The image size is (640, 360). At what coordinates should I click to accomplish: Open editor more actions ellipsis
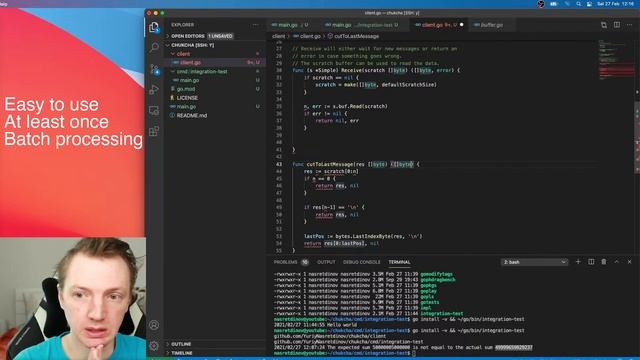pyautogui.click(x=629, y=25)
